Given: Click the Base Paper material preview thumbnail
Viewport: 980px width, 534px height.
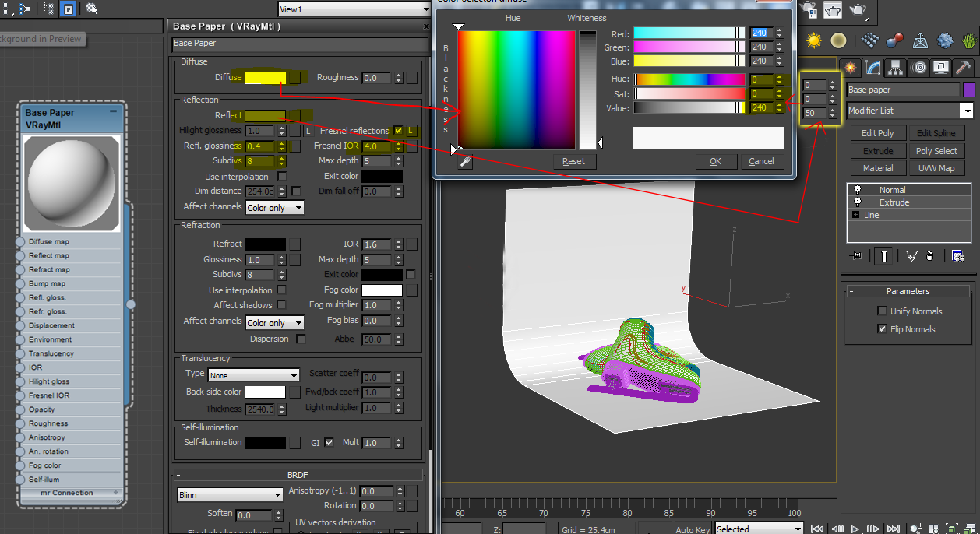Looking at the screenshot, I should pos(71,183).
